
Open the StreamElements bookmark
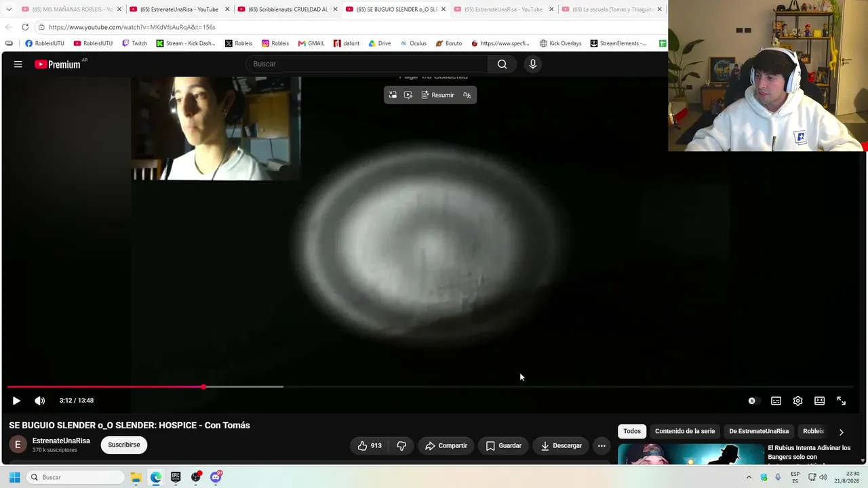tap(618, 43)
